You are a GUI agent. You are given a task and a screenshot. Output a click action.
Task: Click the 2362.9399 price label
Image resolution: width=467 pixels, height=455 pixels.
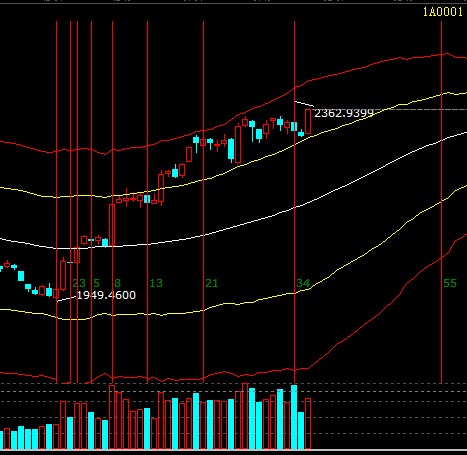(344, 113)
